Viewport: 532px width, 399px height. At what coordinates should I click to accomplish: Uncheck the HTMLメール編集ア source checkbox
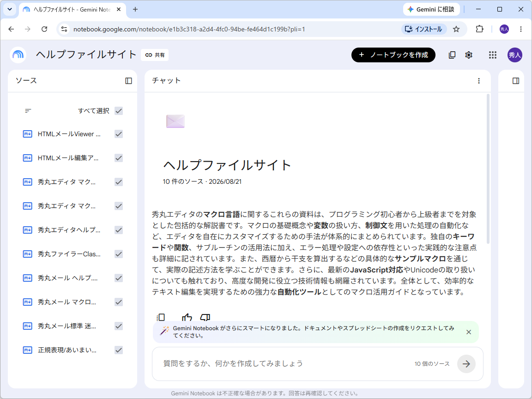[118, 158]
